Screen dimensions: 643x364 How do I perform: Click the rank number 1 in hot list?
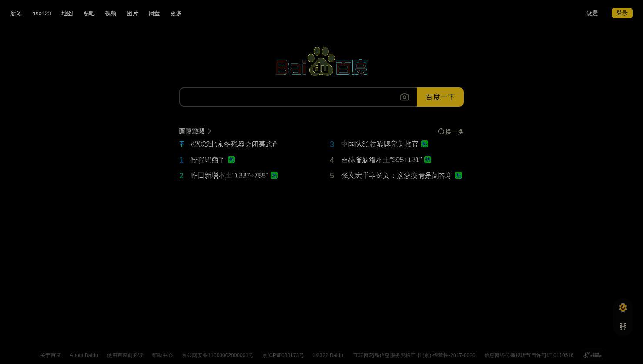(x=181, y=160)
